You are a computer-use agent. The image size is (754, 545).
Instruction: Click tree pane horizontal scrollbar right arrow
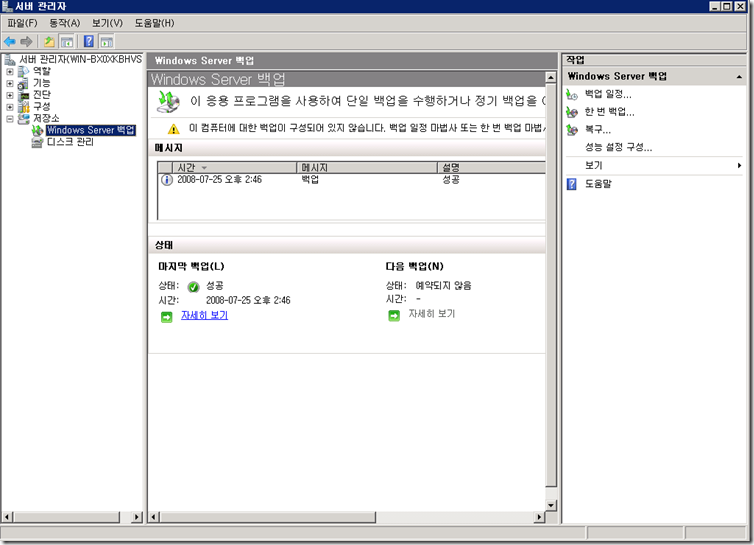coord(138,517)
